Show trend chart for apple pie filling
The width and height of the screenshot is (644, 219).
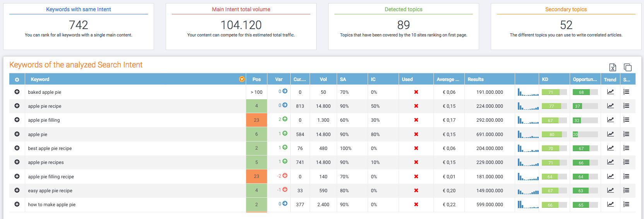click(x=610, y=120)
